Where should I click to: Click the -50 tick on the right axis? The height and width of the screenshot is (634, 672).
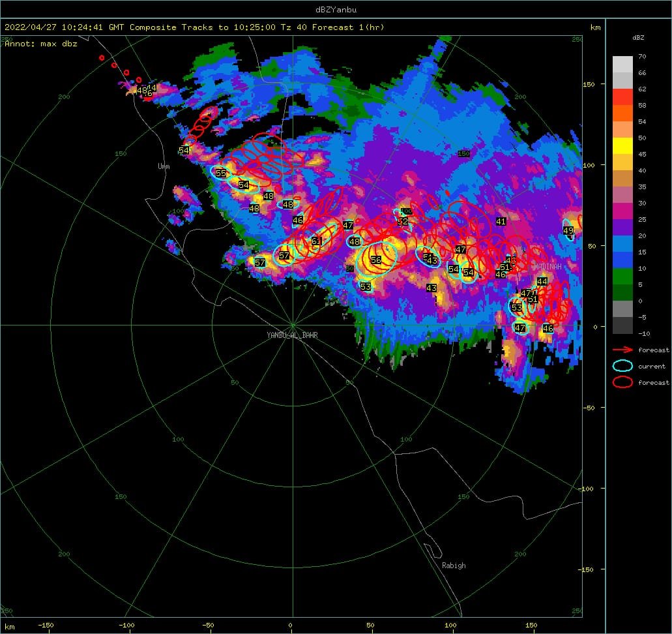pyautogui.click(x=589, y=408)
